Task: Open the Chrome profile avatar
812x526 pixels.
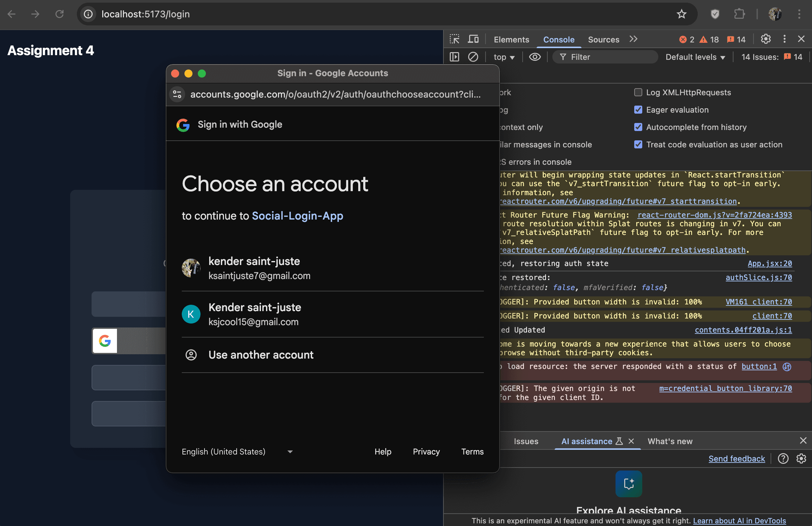Action: point(775,14)
